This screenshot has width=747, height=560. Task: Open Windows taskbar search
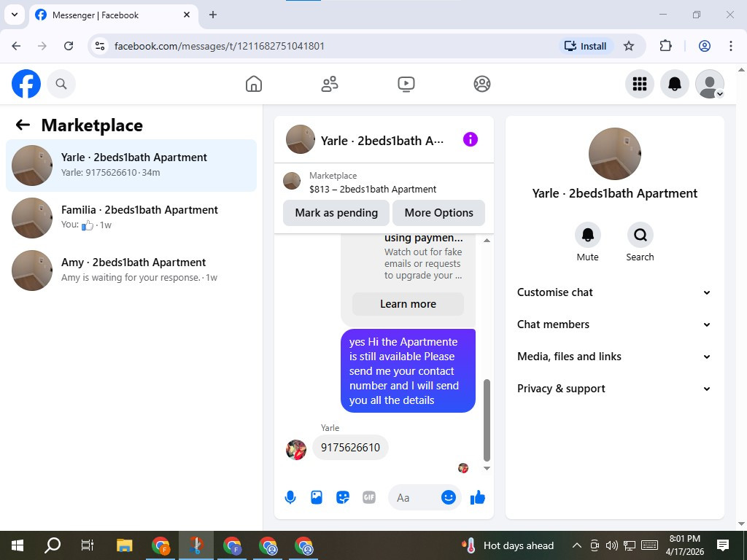(x=53, y=545)
